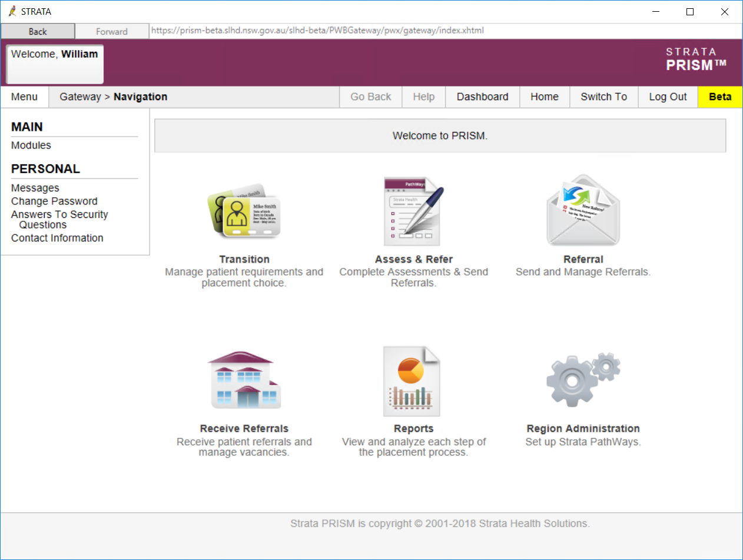Open the Dashboard page

point(483,97)
